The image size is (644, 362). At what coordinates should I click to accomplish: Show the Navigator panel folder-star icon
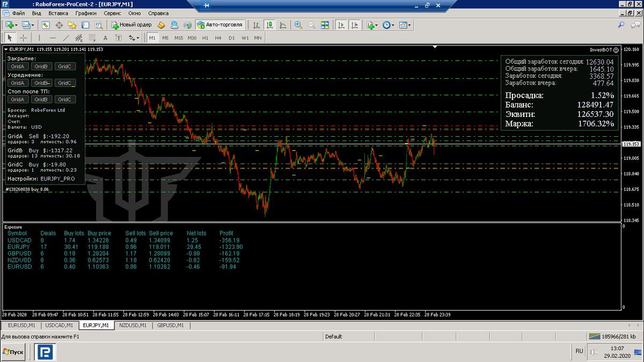tap(72, 25)
